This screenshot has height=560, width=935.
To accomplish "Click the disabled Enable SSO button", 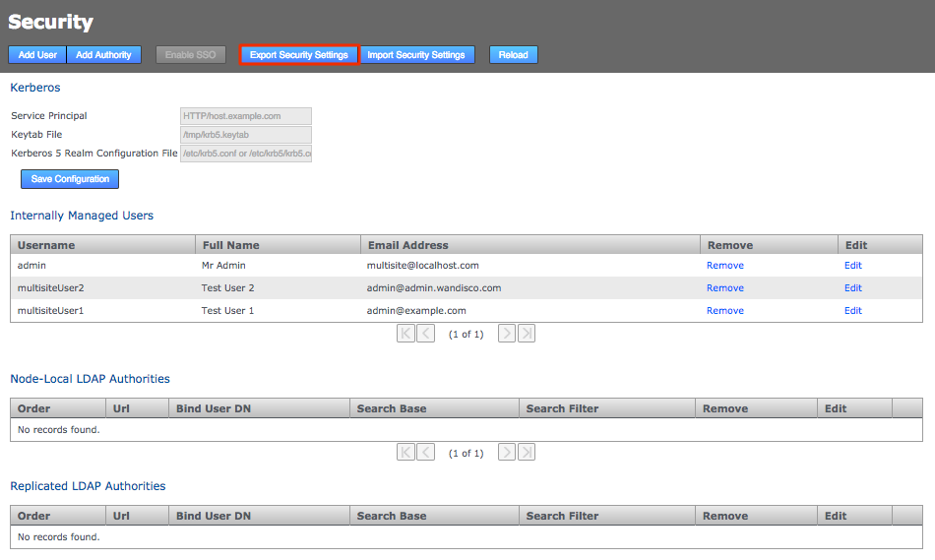I will (x=191, y=55).
